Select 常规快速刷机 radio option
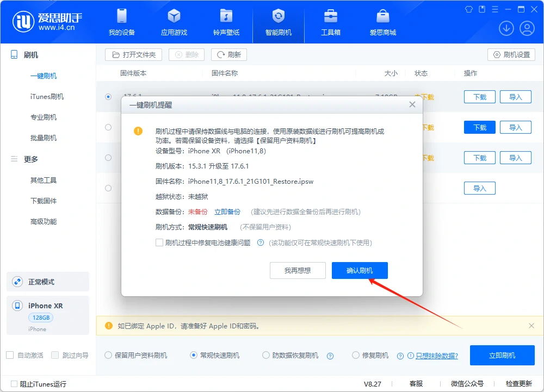This screenshot has width=544, height=392. pos(194,355)
